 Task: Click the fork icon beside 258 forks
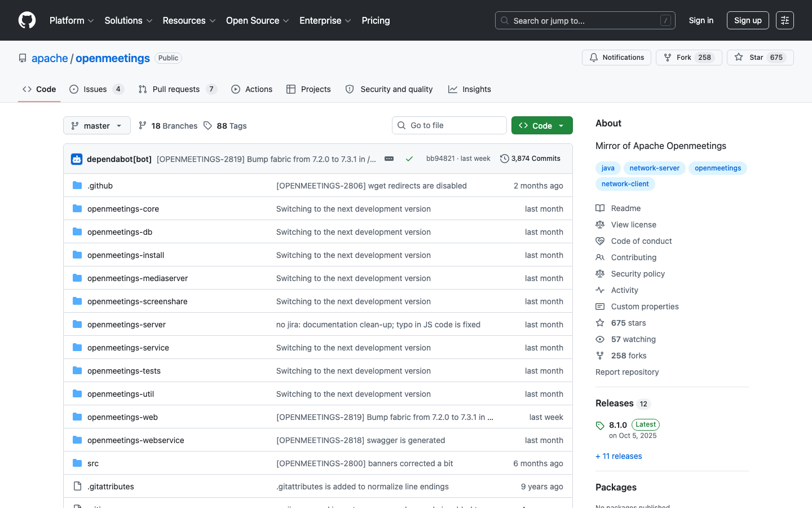[600, 356]
